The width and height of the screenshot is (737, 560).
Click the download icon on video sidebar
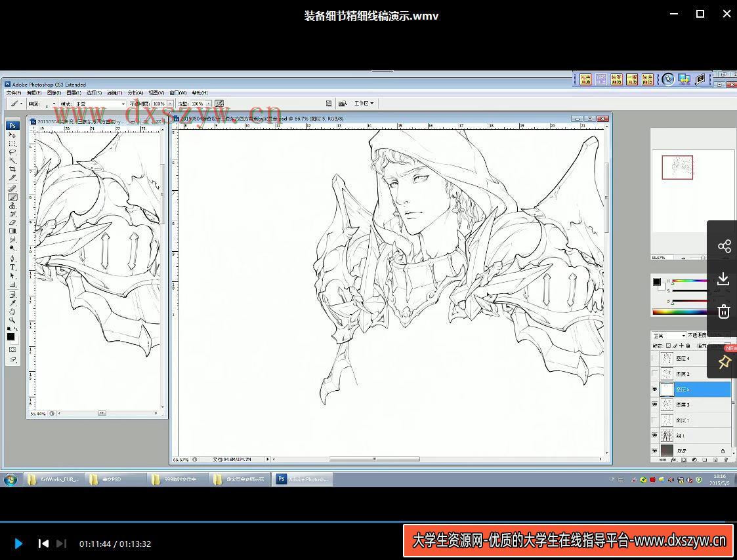(724, 279)
